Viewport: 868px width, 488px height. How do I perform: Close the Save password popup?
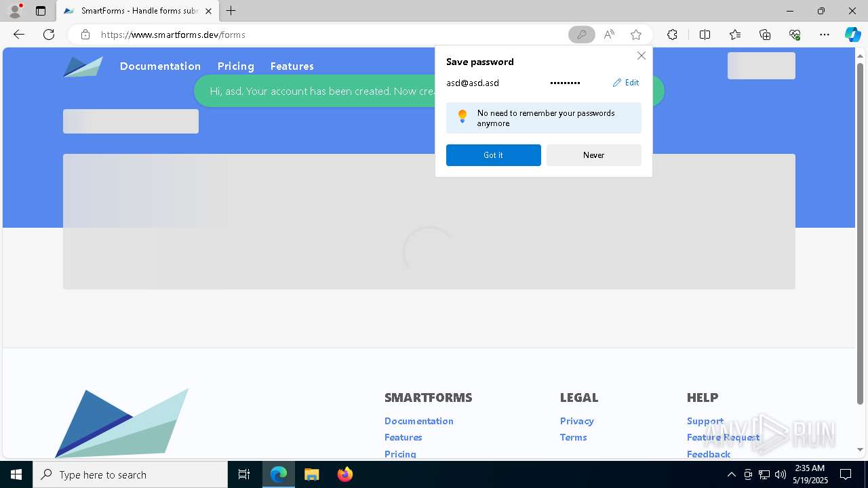pos(641,56)
